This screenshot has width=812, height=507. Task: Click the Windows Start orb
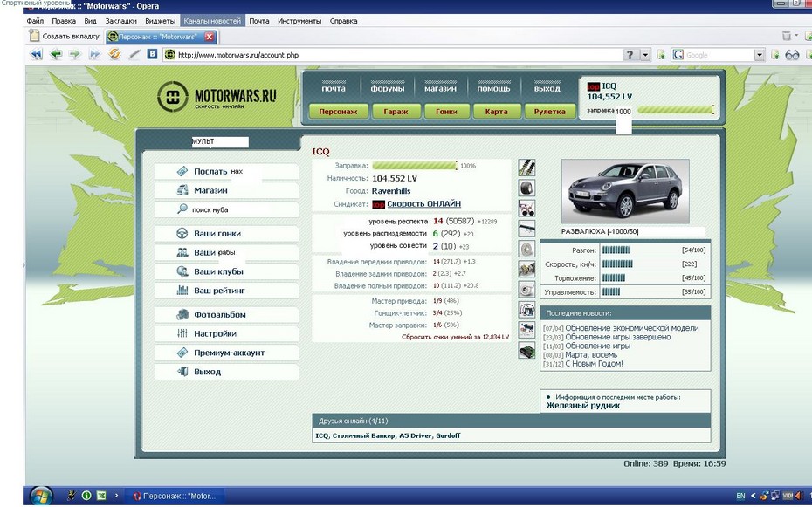click(41, 495)
